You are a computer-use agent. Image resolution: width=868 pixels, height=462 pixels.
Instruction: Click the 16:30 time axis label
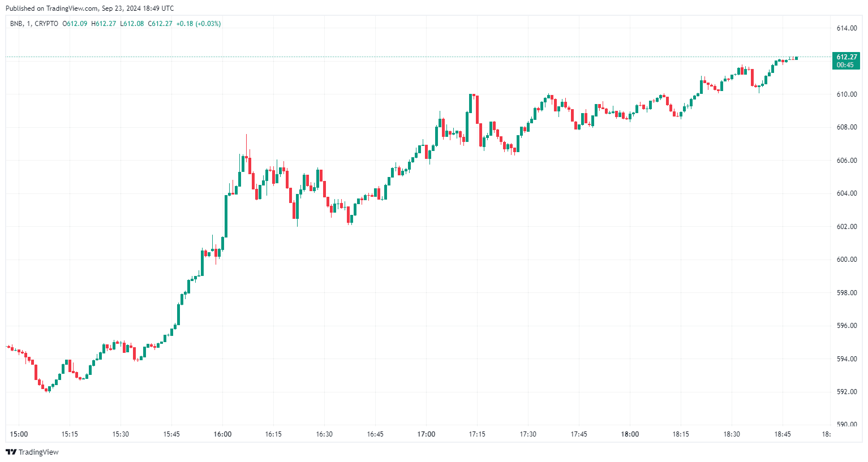pos(324,434)
